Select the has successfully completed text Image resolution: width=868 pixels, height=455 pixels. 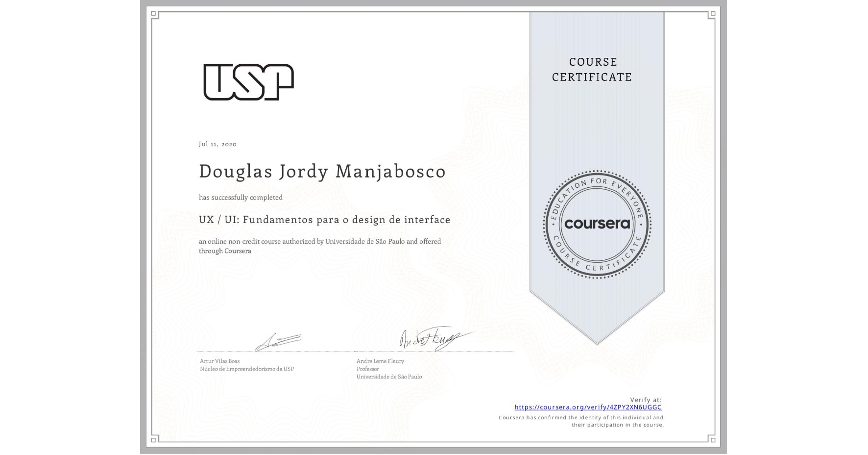tap(240, 197)
